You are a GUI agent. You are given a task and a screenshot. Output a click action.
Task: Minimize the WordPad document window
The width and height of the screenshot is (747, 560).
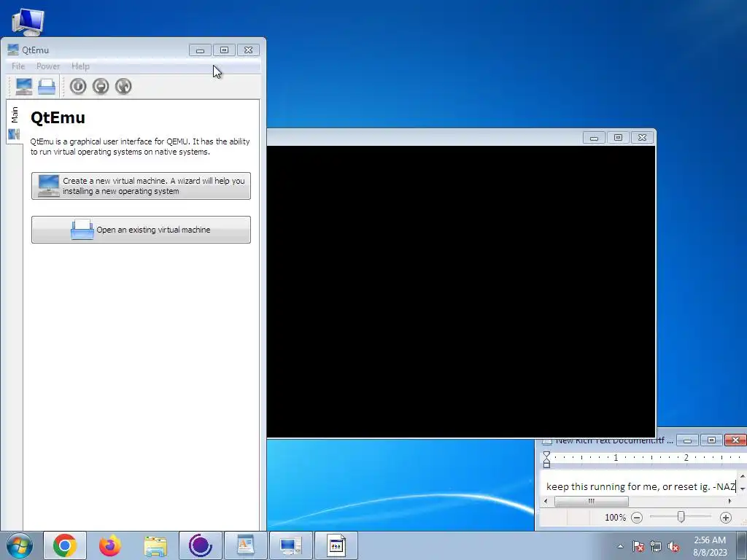(687, 440)
